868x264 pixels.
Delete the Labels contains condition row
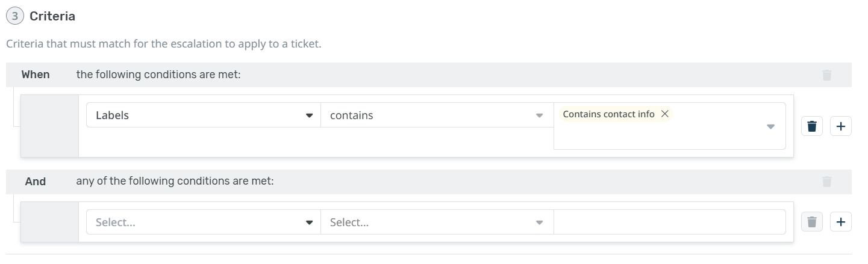coord(811,126)
